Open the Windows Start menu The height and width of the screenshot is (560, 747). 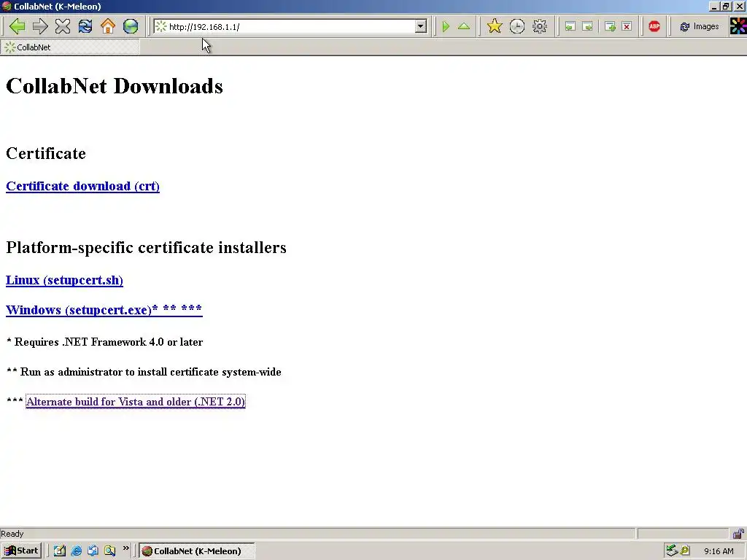pyautogui.click(x=21, y=551)
